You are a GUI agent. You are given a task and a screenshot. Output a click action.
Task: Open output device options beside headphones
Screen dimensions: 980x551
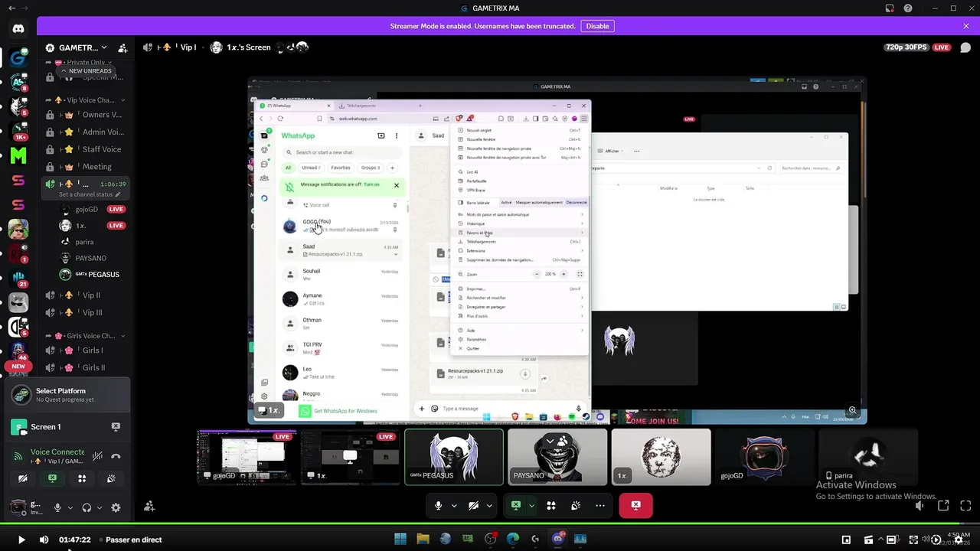pyautogui.click(x=100, y=507)
